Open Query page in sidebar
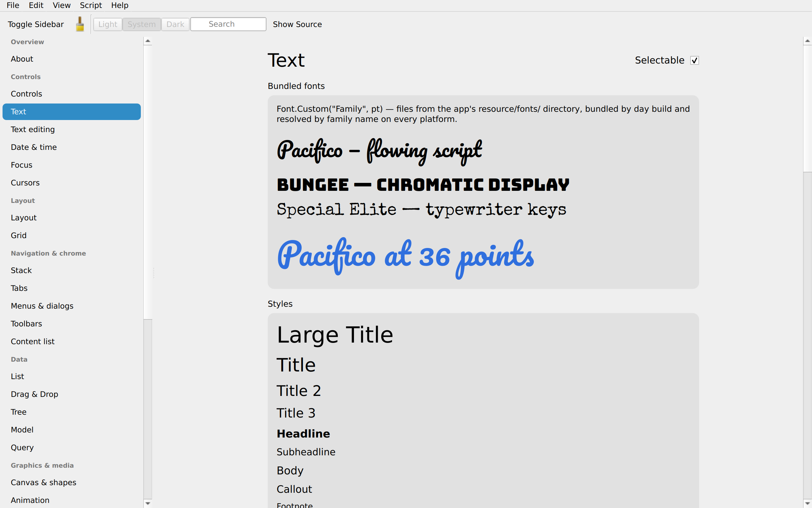Screen dimensions: 812x508 71,448
